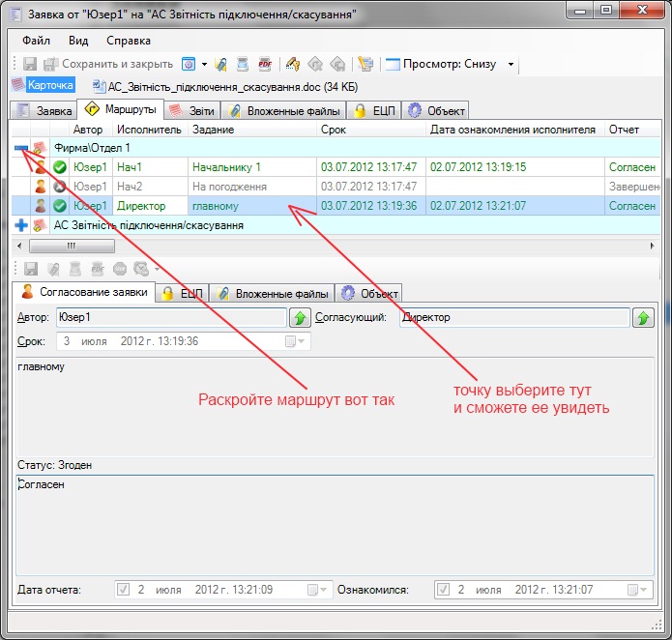Expand the АС Звітність підключення/скасування group

pos(22,225)
